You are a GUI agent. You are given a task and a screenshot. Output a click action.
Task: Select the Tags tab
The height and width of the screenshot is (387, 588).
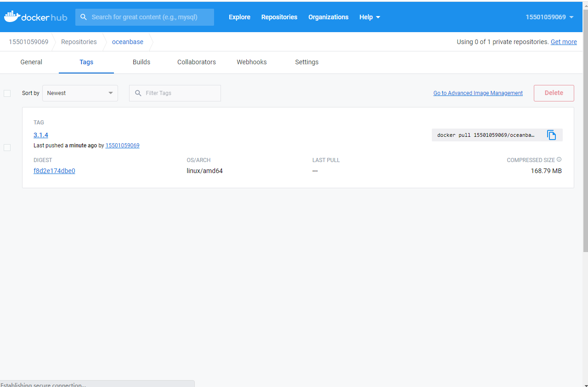click(x=86, y=62)
